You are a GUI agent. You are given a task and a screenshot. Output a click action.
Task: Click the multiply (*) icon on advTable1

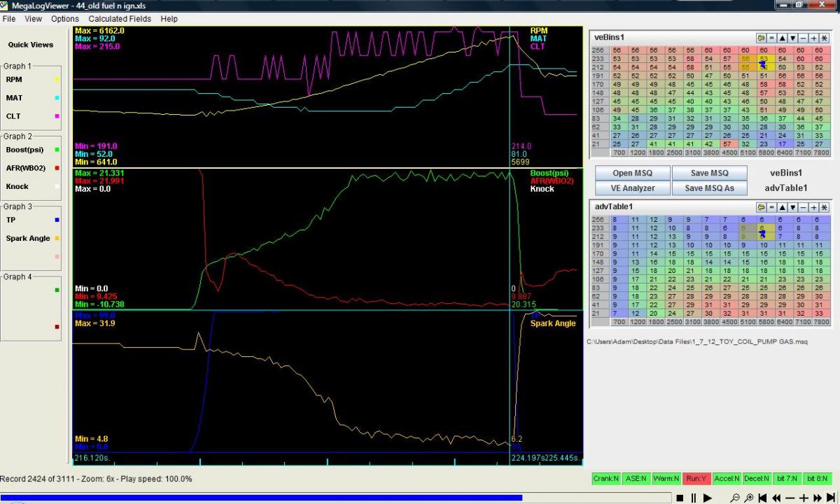pyautogui.click(x=824, y=207)
